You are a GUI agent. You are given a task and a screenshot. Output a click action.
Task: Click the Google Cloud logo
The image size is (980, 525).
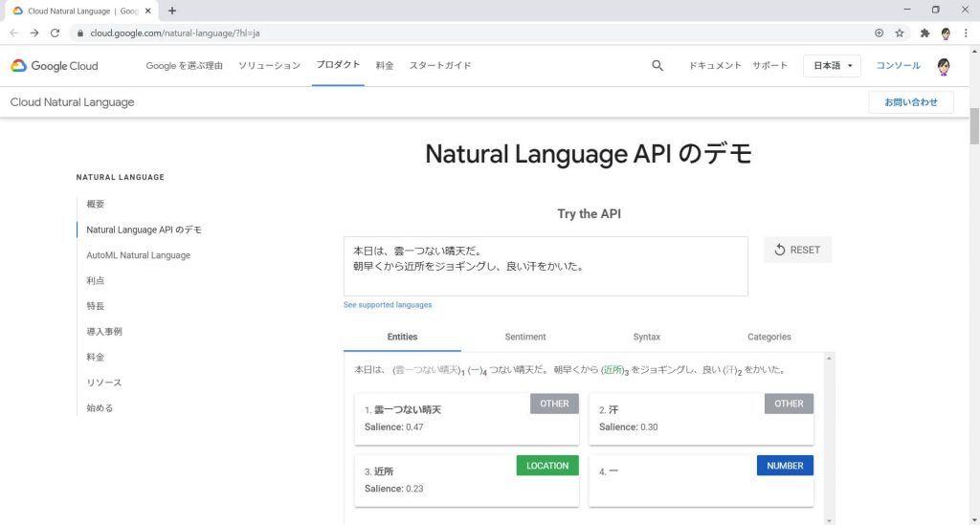click(x=55, y=66)
